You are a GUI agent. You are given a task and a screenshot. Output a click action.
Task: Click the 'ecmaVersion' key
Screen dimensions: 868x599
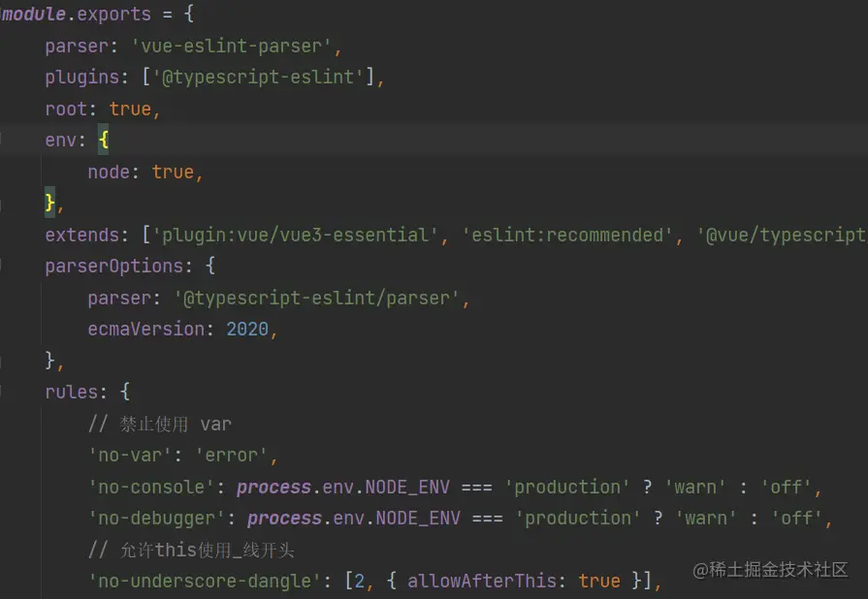(x=146, y=330)
